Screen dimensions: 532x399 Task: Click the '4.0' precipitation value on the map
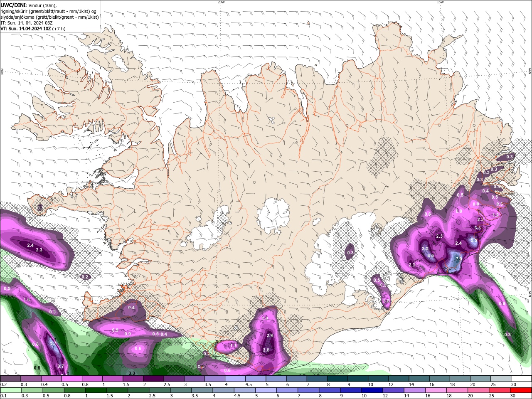431,256
